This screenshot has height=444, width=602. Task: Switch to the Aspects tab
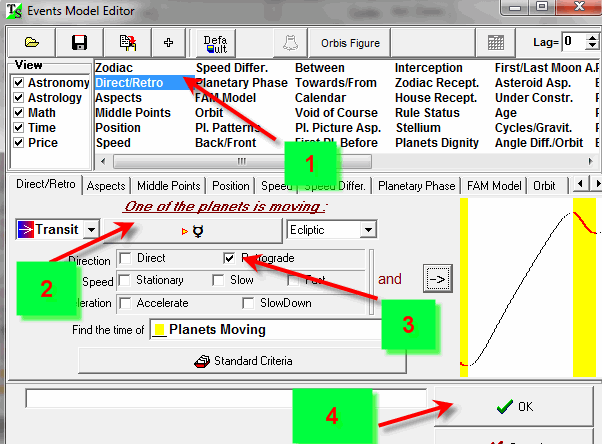click(x=106, y=186)
